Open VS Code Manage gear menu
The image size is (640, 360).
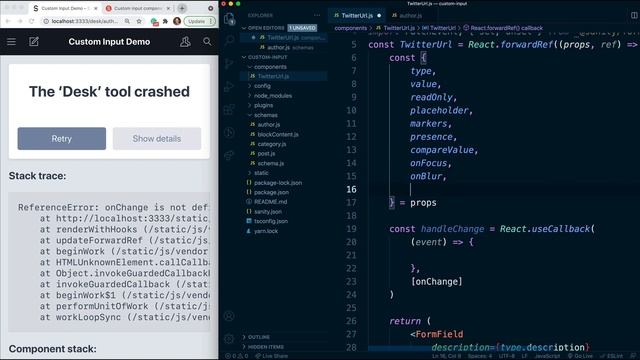click(x=229, y=338)
